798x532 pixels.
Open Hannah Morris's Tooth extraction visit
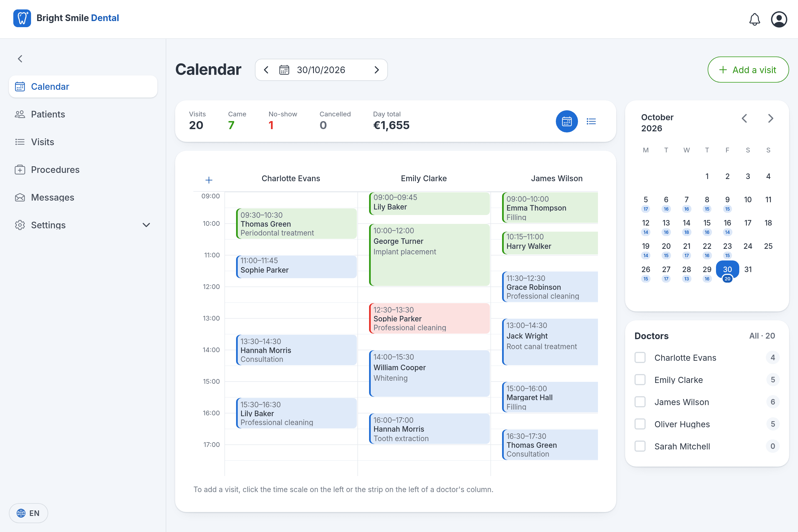(x=429, y=429)
